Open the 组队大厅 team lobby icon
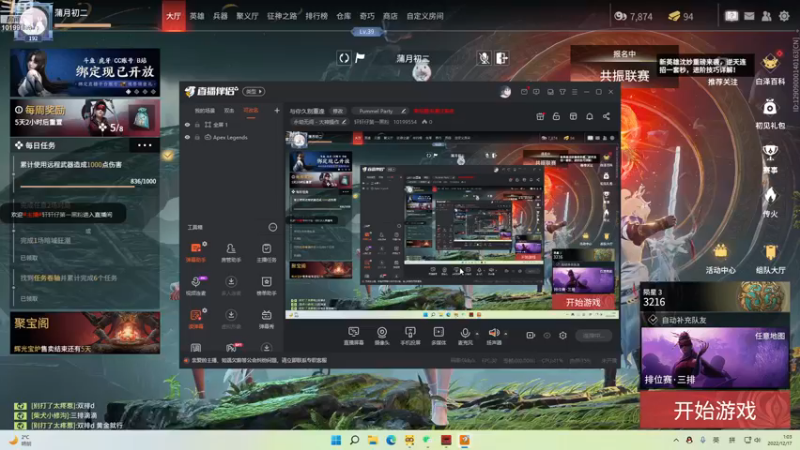 pos(770,259)
